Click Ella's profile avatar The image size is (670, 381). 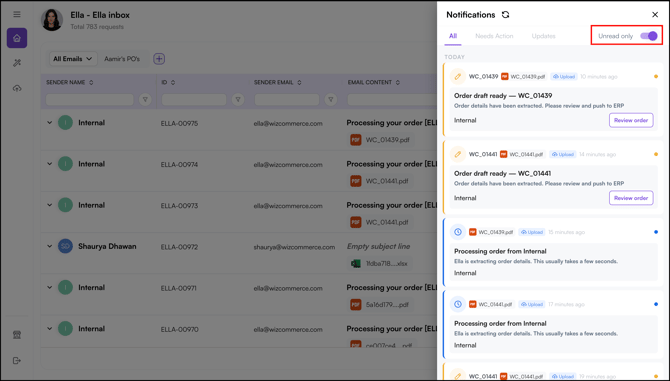pos(52,20)
